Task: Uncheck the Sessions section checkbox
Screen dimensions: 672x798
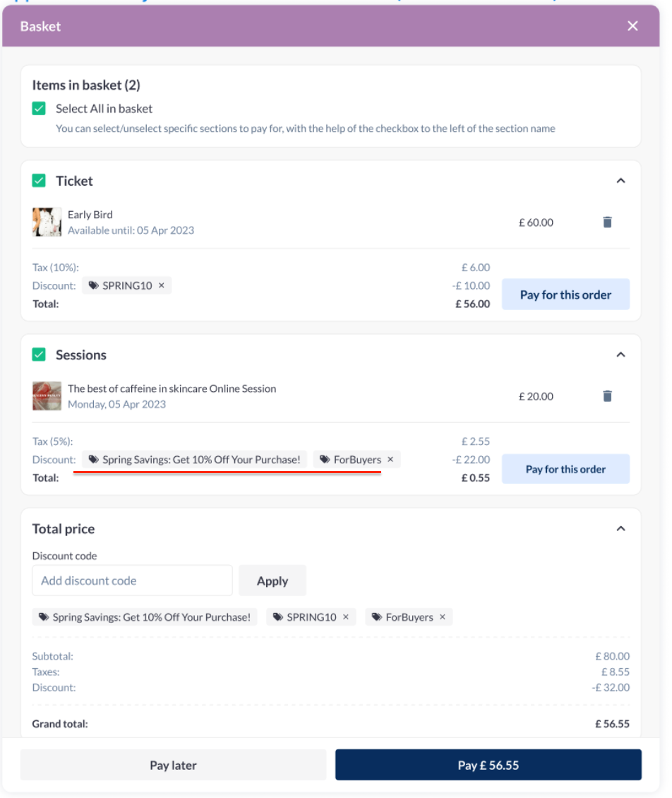Action: (x=39, y=355)
